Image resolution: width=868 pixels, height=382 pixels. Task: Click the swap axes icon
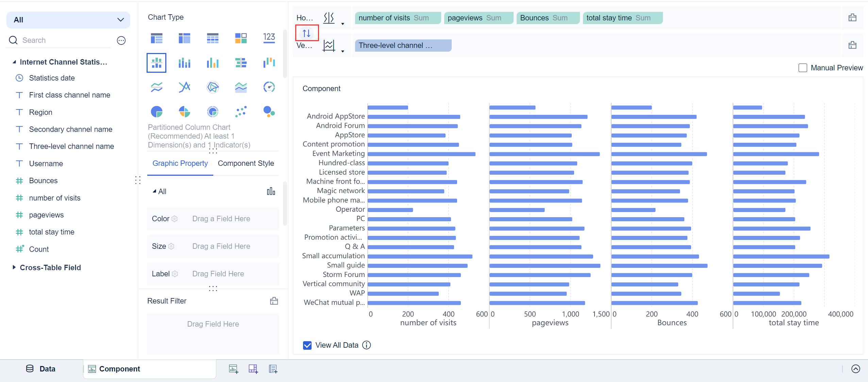(x=306, y=33)
